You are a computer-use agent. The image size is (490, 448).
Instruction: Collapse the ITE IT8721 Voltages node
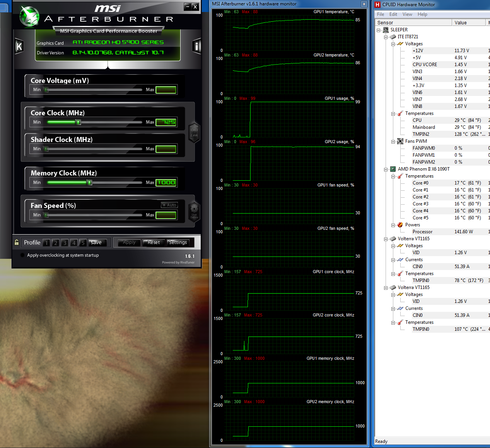393,44
